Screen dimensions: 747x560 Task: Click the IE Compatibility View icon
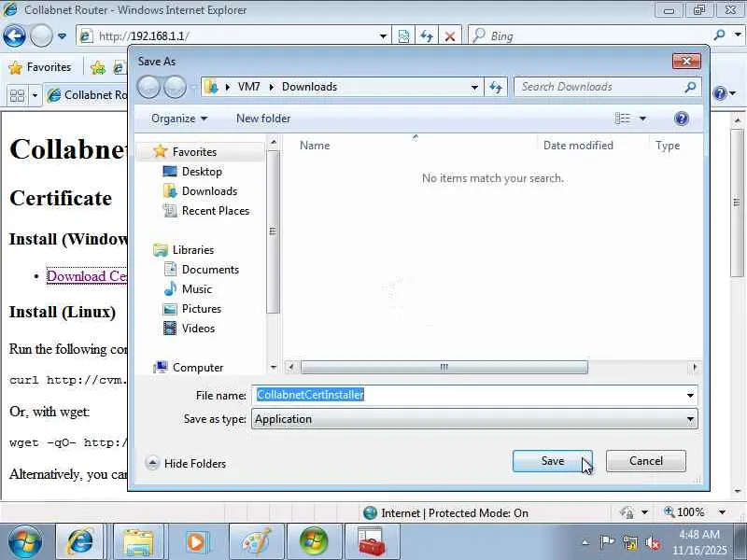click(403, 36)
